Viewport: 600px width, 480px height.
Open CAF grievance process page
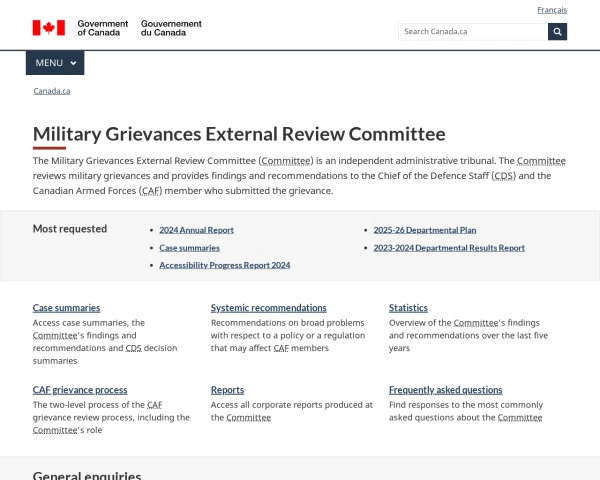pos(80,390)
